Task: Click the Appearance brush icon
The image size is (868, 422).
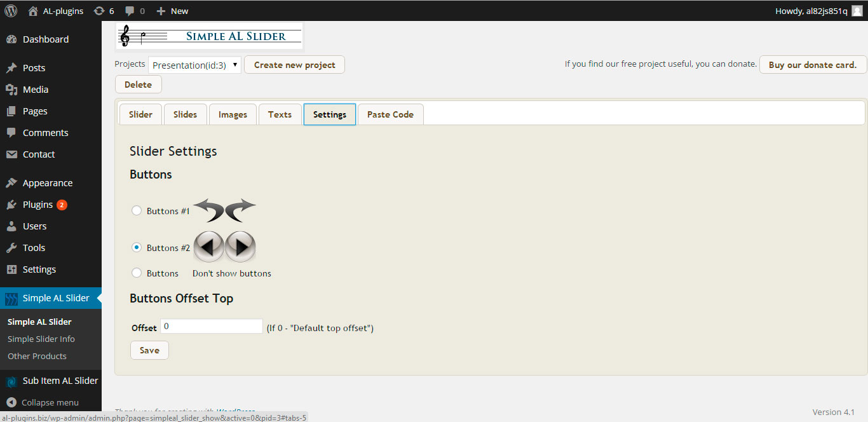Action: pyautogui.click(x=11, y=183)
